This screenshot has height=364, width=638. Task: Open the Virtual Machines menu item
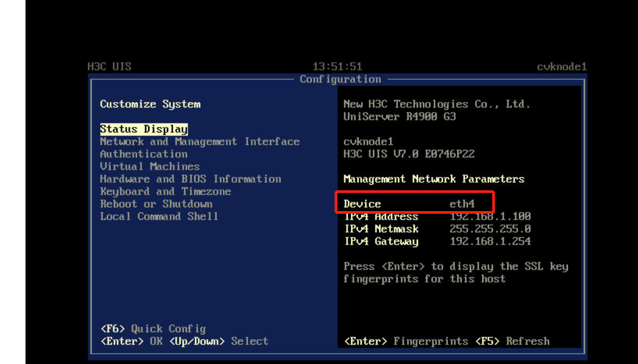(150, 166)
